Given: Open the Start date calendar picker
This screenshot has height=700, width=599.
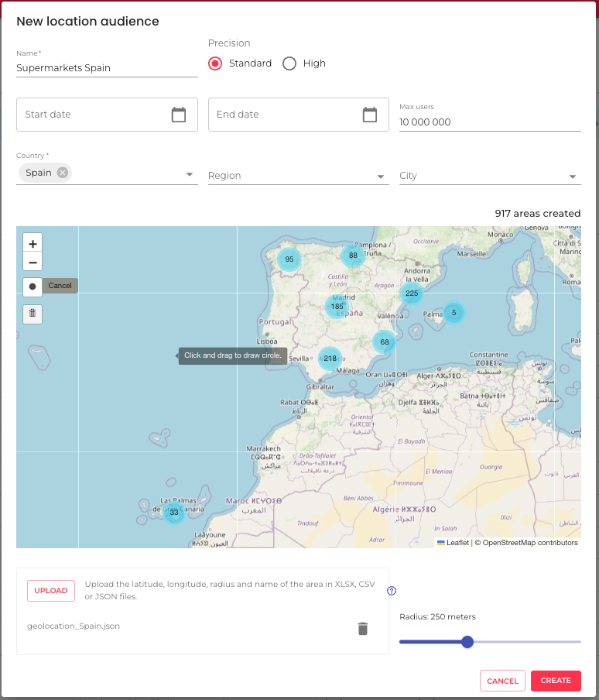Looking at the screenshot, I should point(179,115).
